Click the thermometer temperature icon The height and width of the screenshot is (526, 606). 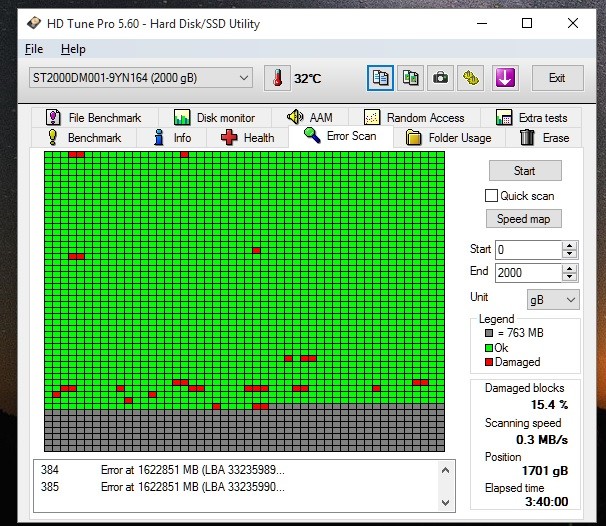(277, 78)
